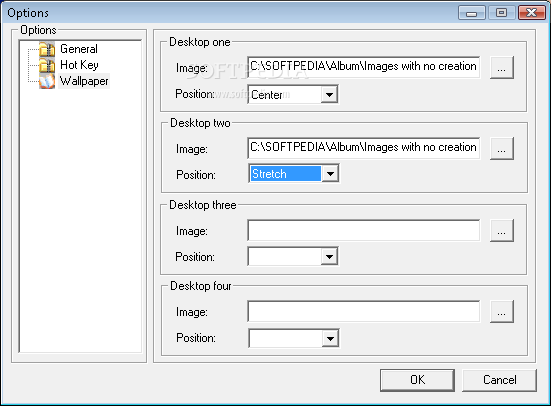Viewport: 551px width, 406px height.
Task: Focus the Desktop three image path field
Action: click(x=364, y=230)
